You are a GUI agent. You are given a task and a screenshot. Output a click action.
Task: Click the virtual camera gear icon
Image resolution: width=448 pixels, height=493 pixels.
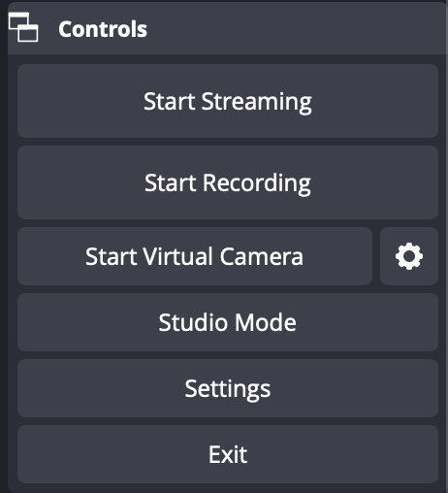click(x=409, y=256)
